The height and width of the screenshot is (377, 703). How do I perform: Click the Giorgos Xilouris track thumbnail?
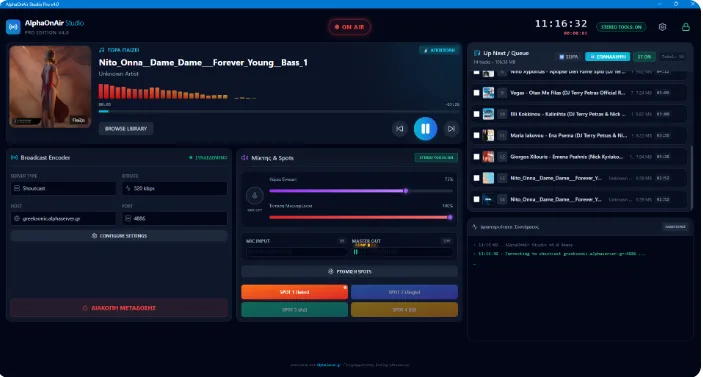488,157
